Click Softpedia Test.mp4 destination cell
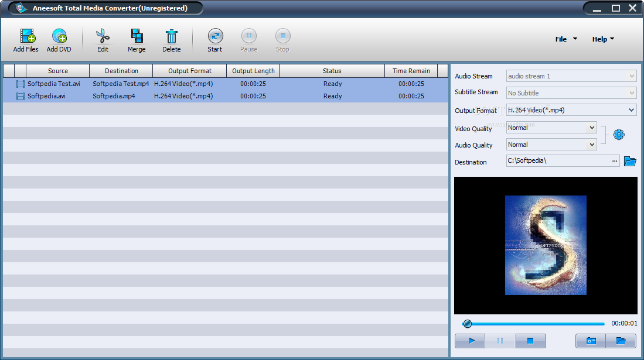This screenshot has height=360, width=644. click(121, 84)
